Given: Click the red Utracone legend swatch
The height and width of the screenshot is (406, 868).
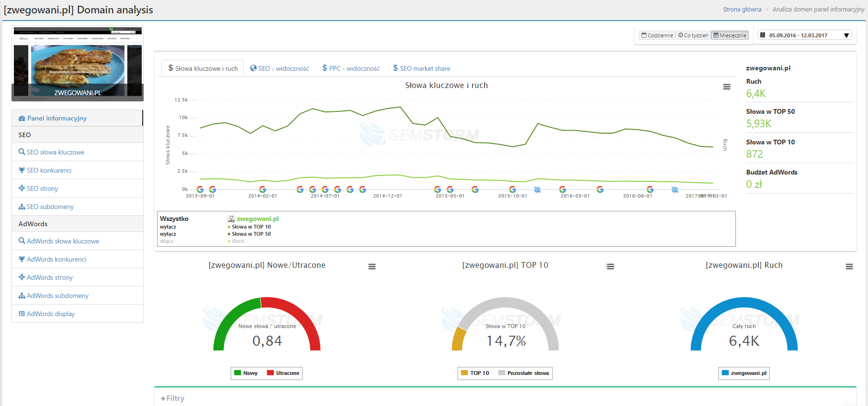Looking at the screenshot, I should pos(270,373).
